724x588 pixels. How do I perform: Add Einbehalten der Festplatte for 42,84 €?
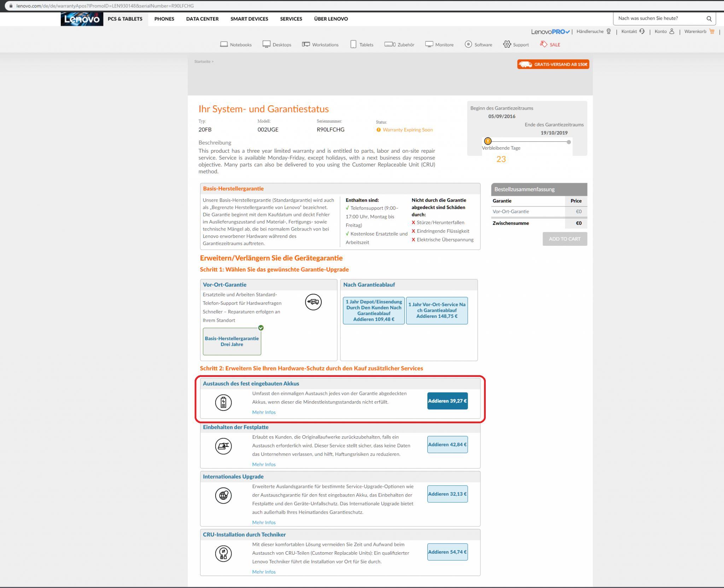coord(448,444)
